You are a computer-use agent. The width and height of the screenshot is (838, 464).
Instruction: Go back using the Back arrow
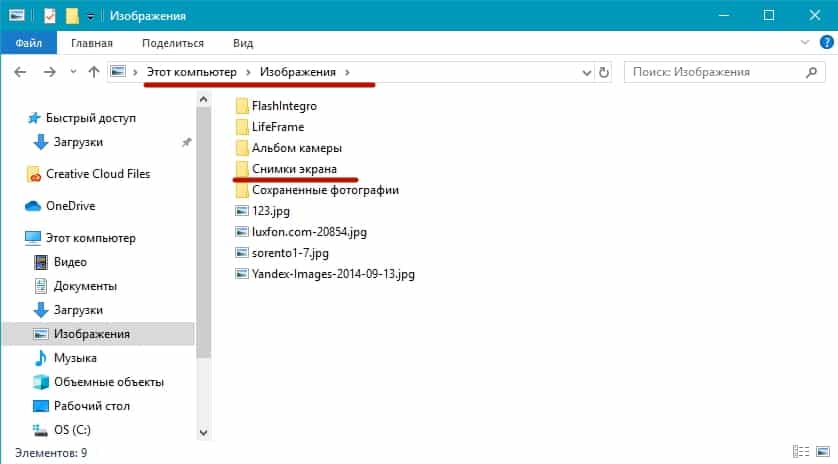(x=21, y=72)
